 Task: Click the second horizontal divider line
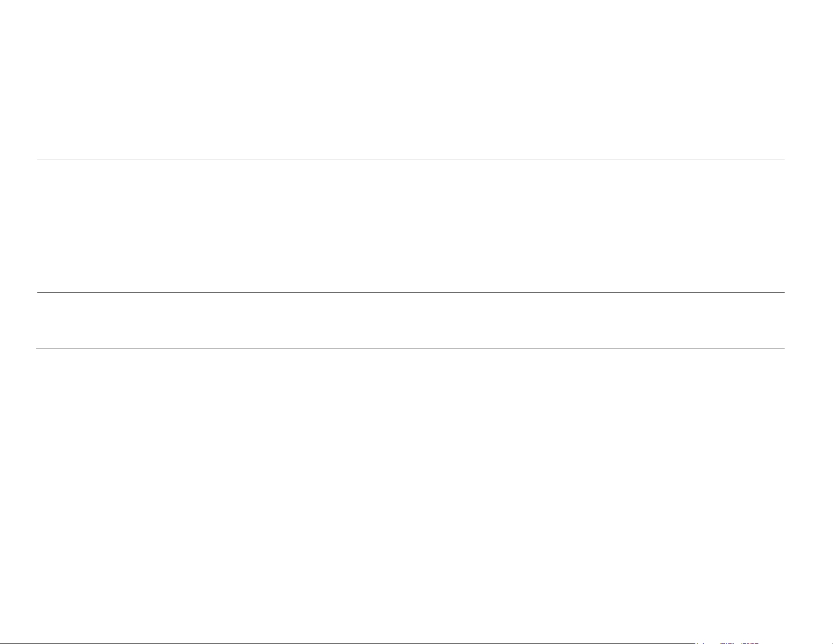click(410, 292)
